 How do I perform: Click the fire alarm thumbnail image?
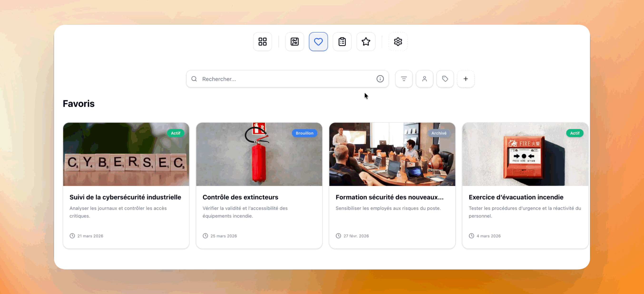[525, 157]
